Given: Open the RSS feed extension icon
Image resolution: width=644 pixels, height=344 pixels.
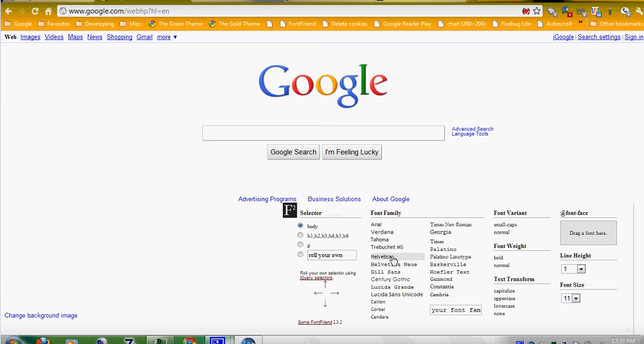Looking at the screenshot, I should coord(553,11).
